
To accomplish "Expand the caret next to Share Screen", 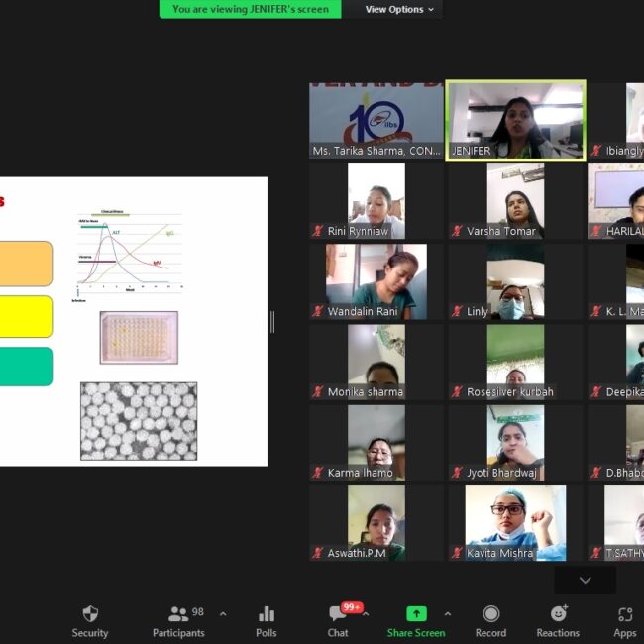I will [447, 613].
